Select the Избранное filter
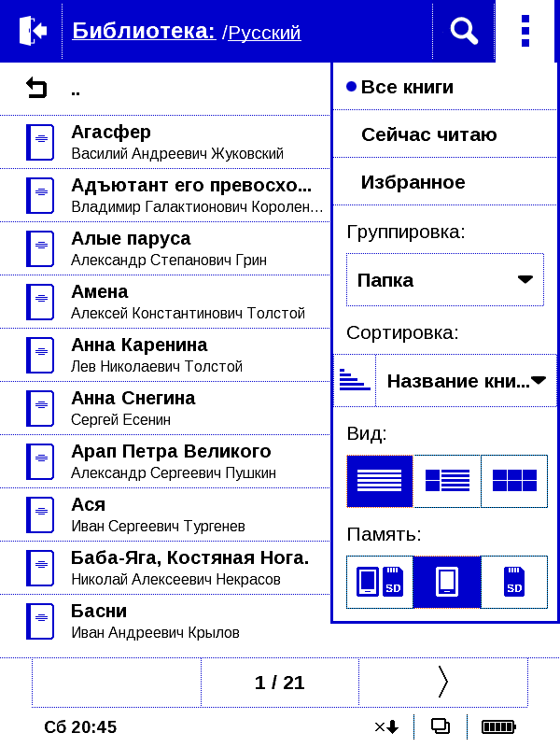The height and width of the screenshot is (747, 560). click(445, 182)
